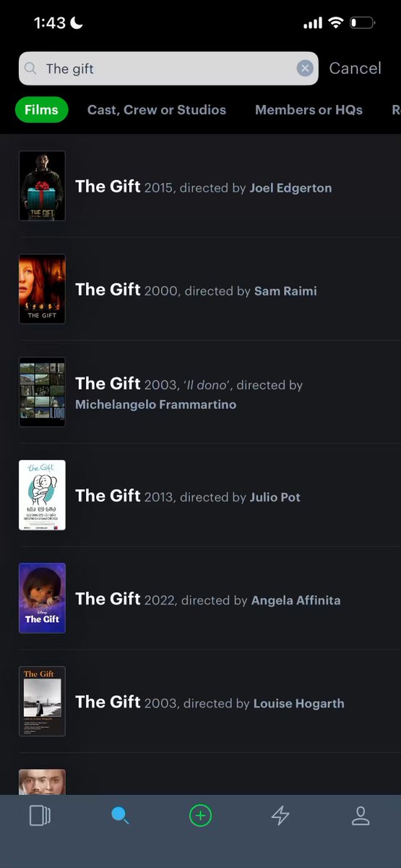The width and height of the screenshot is (401, 868).
Task: Open Joel Edgerton director link
Action: coord(290,188)
